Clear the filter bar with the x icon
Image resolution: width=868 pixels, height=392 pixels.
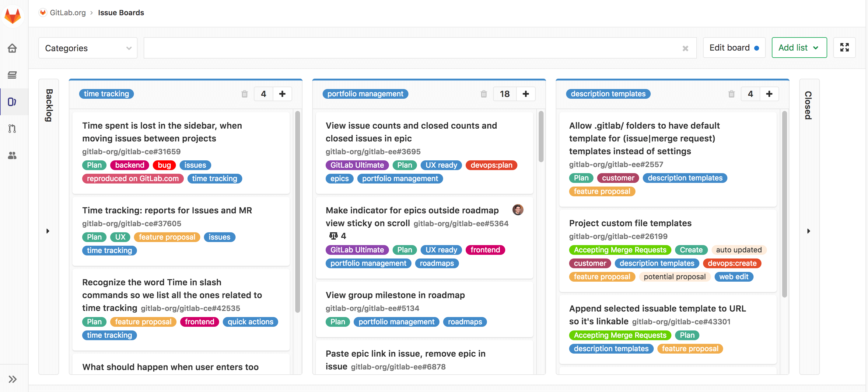pos(685,48)
